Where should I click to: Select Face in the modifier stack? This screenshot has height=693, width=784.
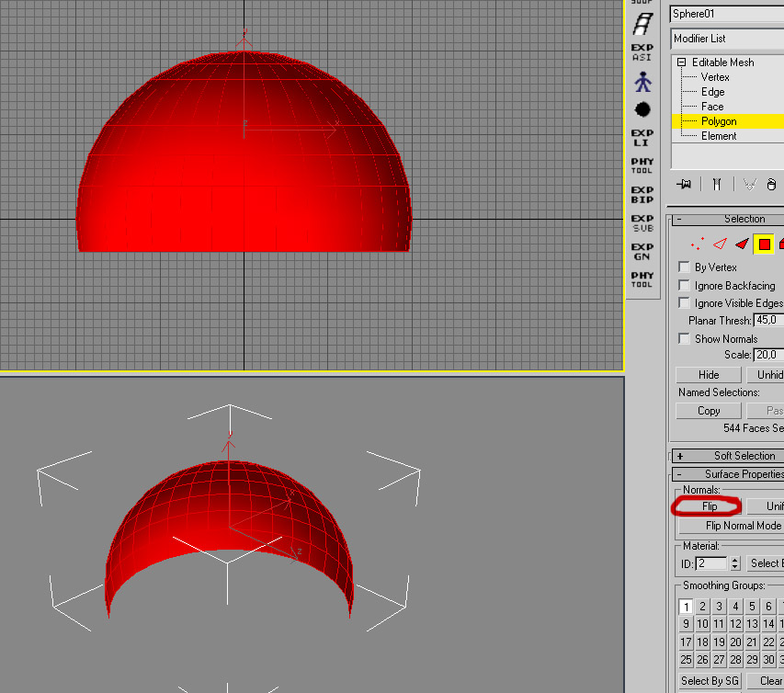pyautogui.click(x=712, y=107)
